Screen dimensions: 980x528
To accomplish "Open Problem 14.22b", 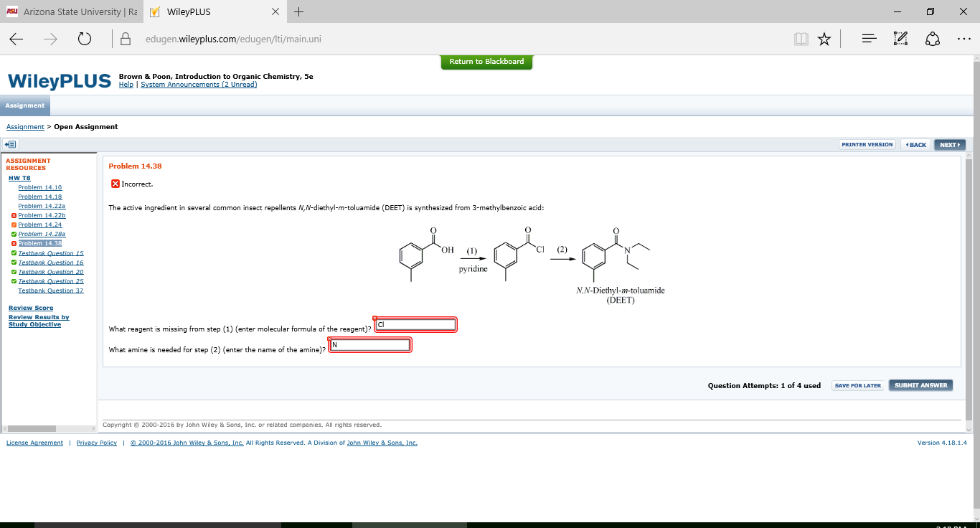I will pyautogui.click(x=42, y=215).
